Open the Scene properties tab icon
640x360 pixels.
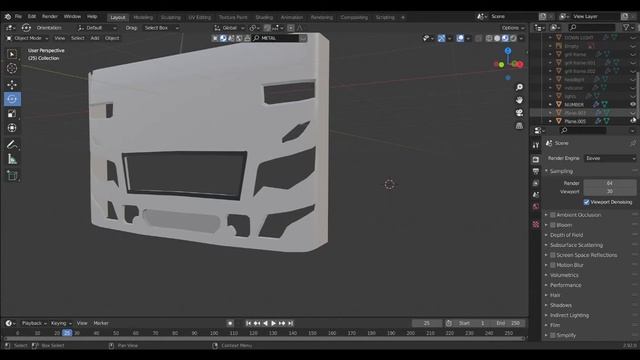click(536, 195)
